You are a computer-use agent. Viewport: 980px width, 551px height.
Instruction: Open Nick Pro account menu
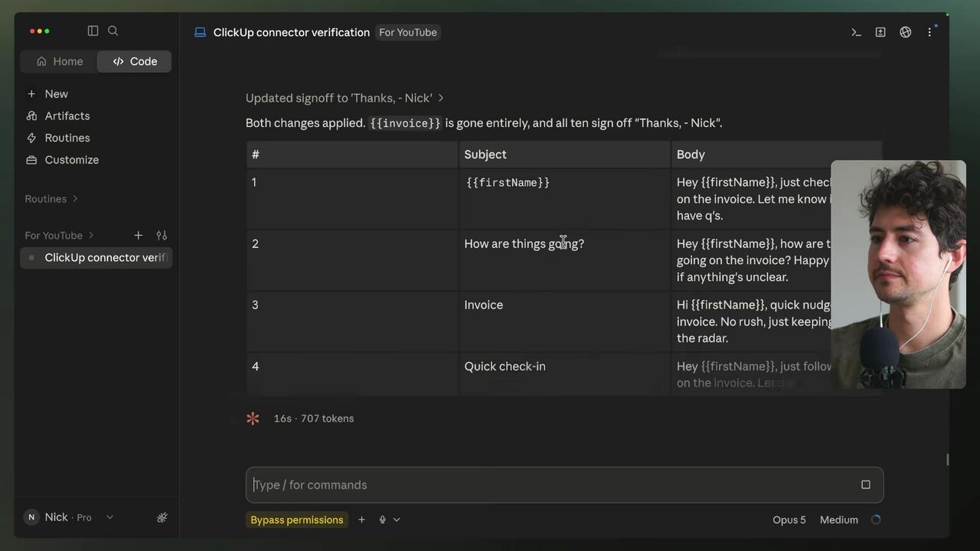tap(69, 517)
